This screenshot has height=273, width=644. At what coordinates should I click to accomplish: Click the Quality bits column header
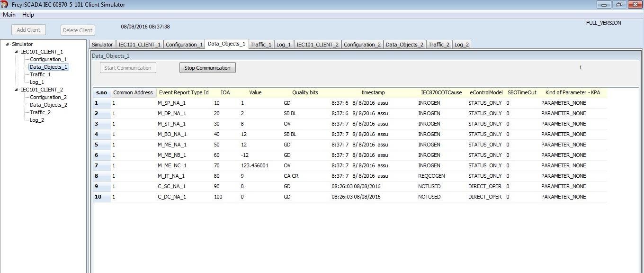(305, 92)
